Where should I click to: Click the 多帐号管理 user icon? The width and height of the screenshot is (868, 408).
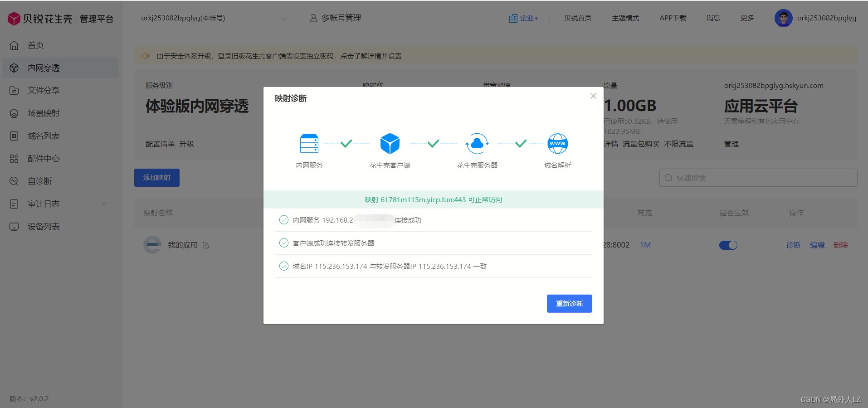point(313,18)
